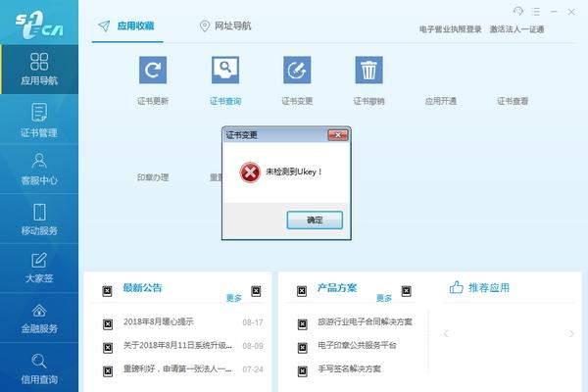Open 应用开通 application
Screen dimensions: 588x392
point(441,101)
